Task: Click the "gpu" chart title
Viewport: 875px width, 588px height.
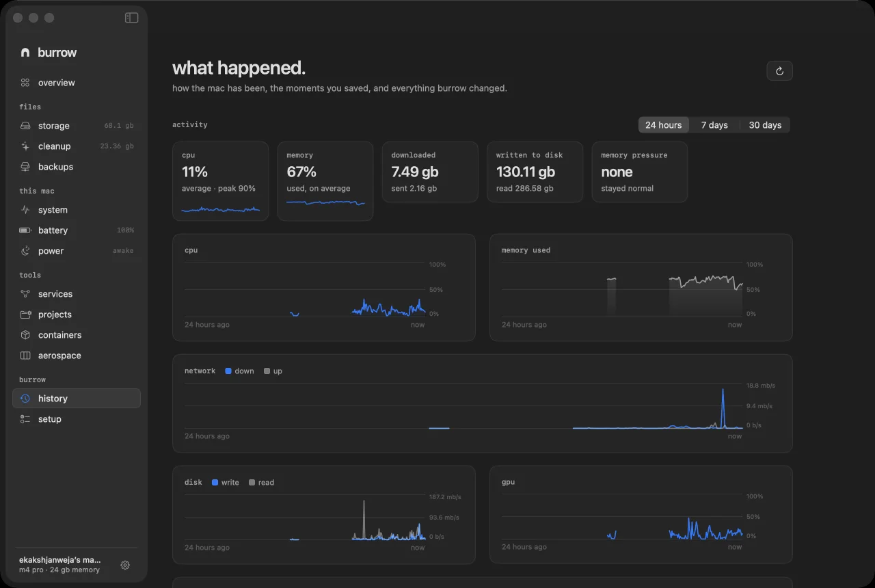Action: pos(508,483)
